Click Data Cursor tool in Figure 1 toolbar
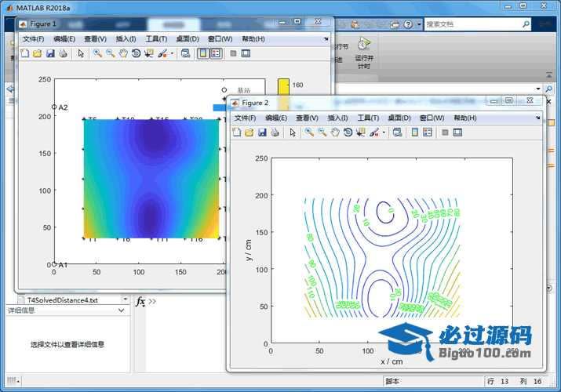Screen dimensions: 561x392 point(149,53)
